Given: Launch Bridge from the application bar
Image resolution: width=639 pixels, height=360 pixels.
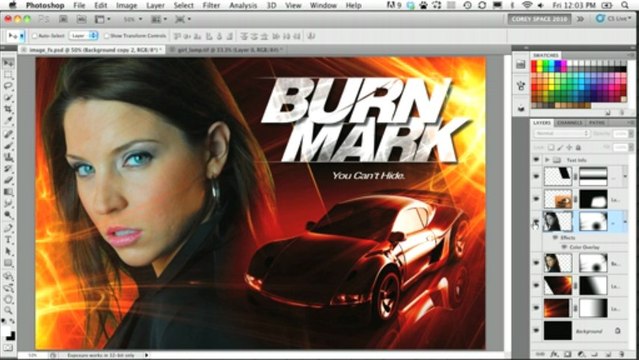Looking at the screenshot, I should [x=63, y=19].
